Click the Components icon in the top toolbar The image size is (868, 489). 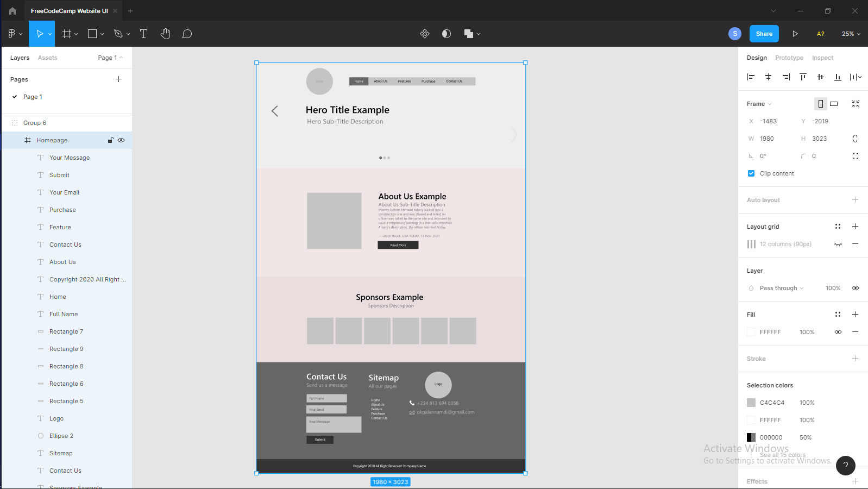coord(425,34)
